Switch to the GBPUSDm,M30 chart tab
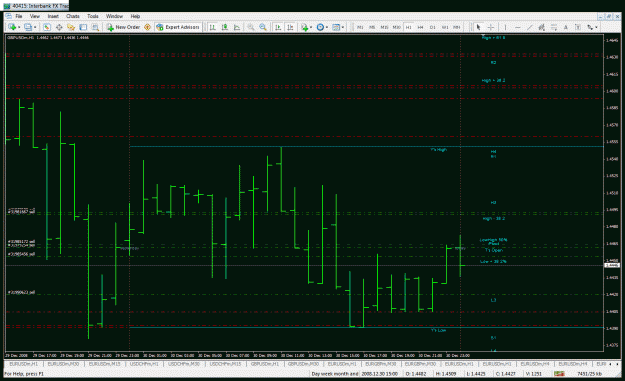This screenshot has width=625, height=381. click(303, 364)
